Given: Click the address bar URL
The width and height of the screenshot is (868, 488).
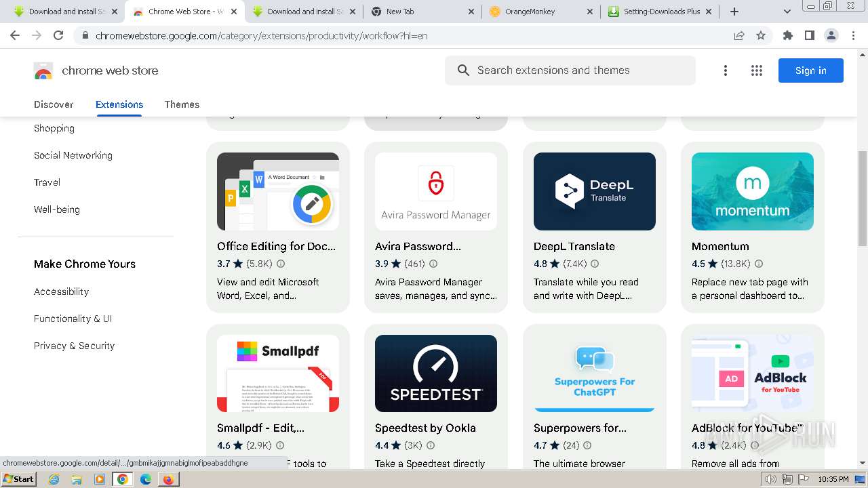Looking at the screenshot, I should 261,35.
